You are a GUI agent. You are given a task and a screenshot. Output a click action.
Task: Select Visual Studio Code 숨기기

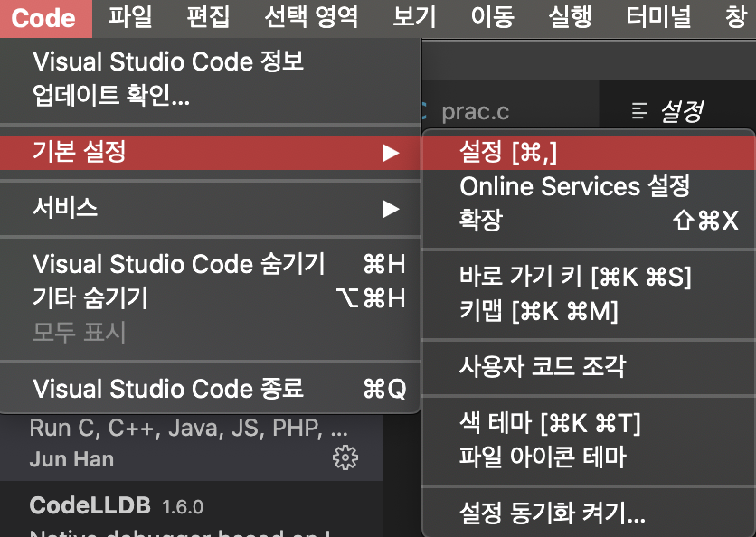pyautogui.click(x=210, y=264)
